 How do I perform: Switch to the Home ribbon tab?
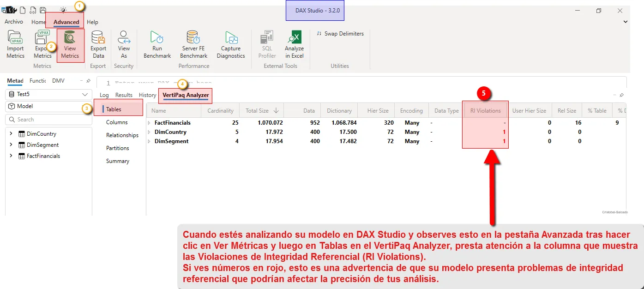[x=39, y=22]
